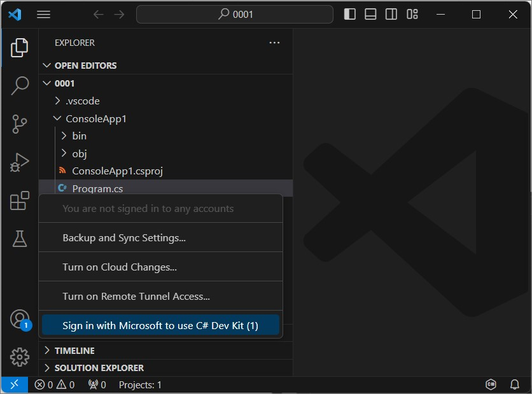This screenshot has width=532, height=394.
Task: Open the Extensions view
Action: 19,201
